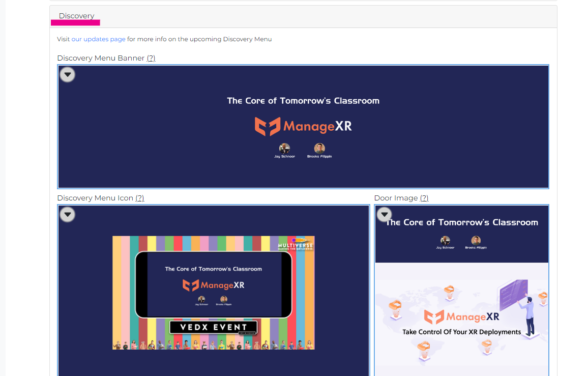Viewport: 588px width, 376px height.
Task: Open the Discovery Menu Banner image dropdown
Action: [68, 75]
